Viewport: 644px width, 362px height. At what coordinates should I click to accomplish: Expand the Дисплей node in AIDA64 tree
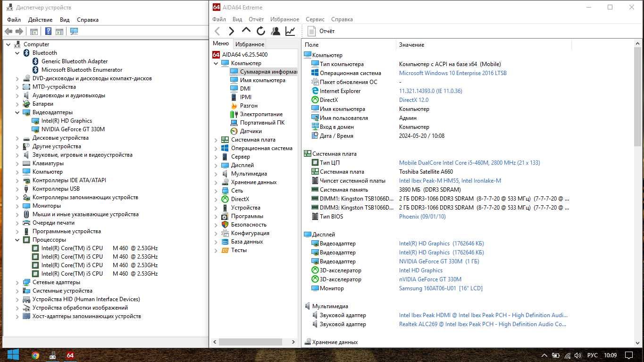click(x=216, y=165)
